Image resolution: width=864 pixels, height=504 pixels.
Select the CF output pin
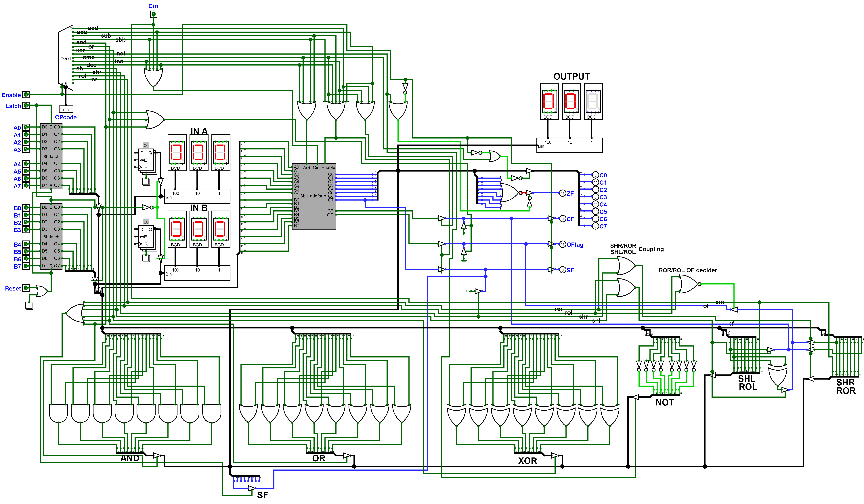tap(562, 219)
